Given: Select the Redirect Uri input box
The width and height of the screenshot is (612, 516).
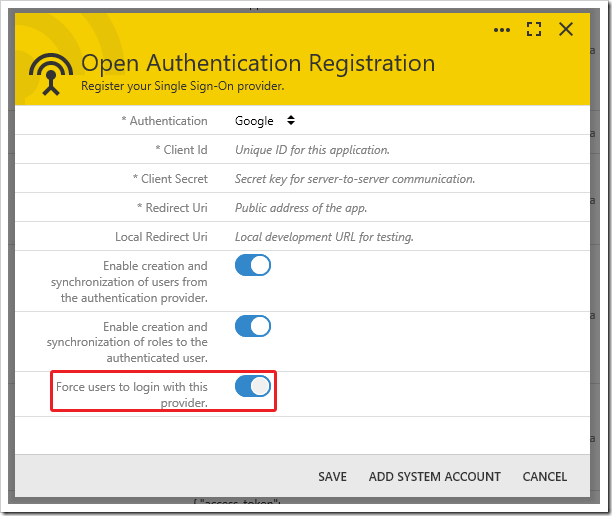Looking at the screenshot, I should 400,208.
